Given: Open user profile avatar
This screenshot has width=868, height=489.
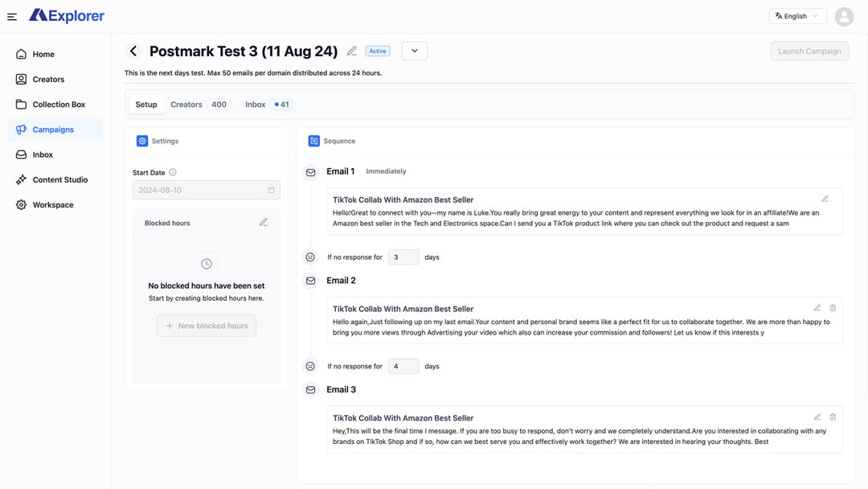Looking at the screenshot, I should (844, 16).
